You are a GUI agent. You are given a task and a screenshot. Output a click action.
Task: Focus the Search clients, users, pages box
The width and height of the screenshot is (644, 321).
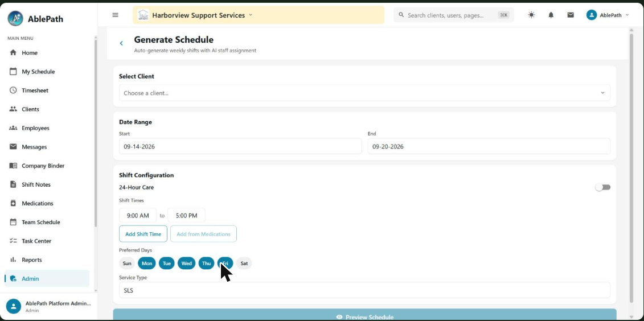(453, 15)
